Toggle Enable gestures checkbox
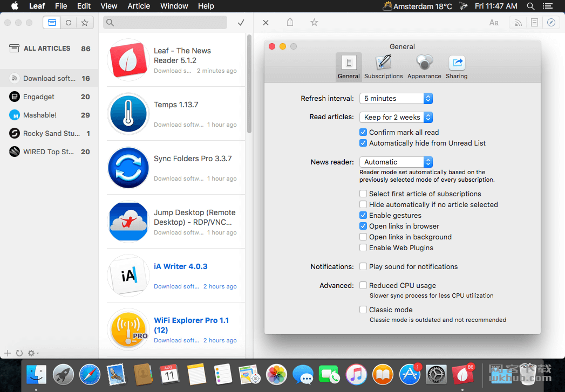 (363, 215)
